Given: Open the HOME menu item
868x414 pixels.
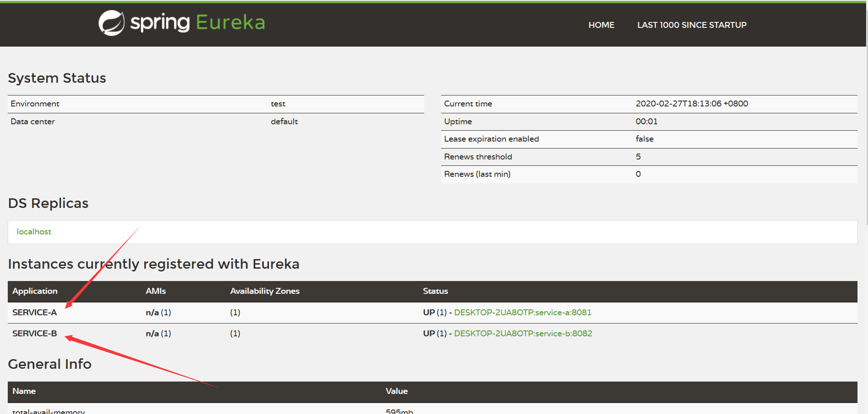Looking at the screenshot, I should pyautogui.click(x=601, y=25).
